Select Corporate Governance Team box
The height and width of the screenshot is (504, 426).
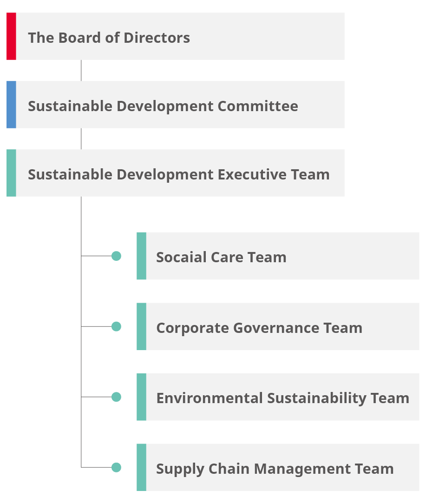278,326
